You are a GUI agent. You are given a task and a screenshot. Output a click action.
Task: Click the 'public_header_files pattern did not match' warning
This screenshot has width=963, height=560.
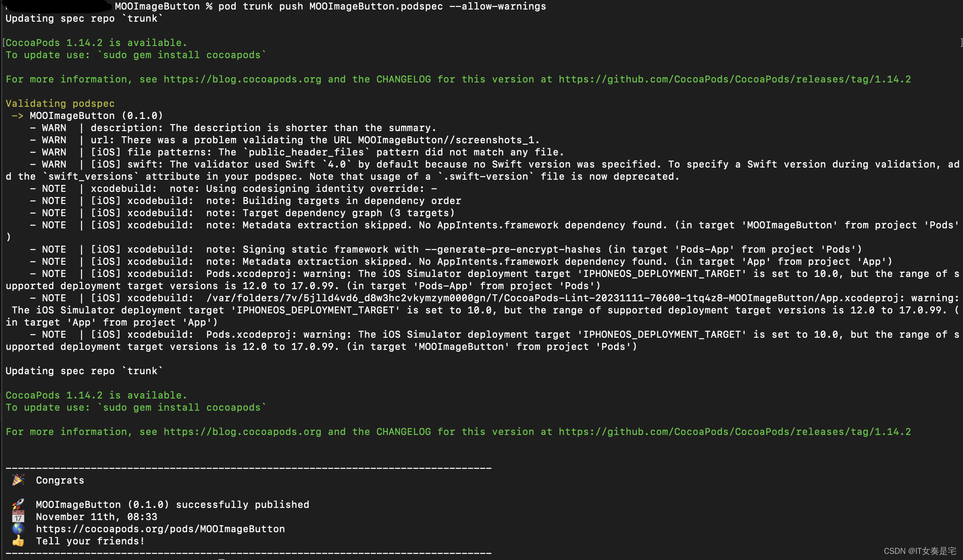(x=297, y=152)
